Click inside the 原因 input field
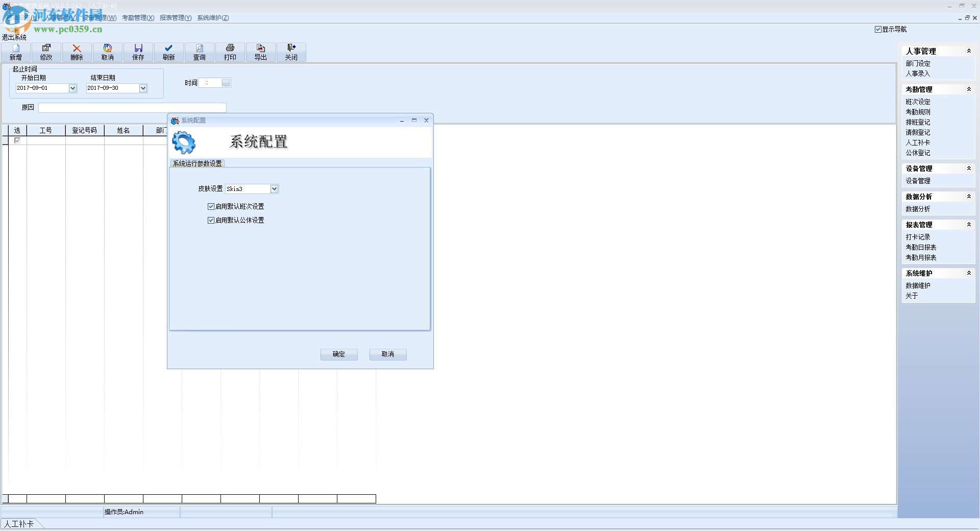 [x=132, y=108]
